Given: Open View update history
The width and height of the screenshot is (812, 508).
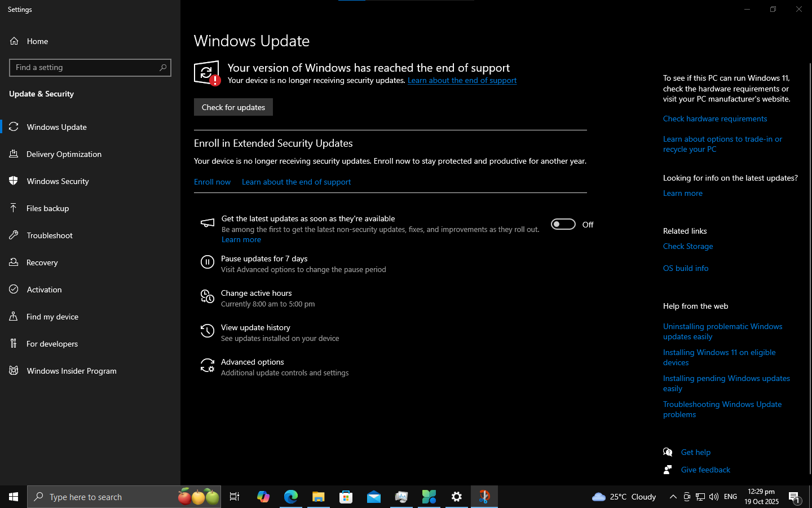Looking at the screenshot, I should (x=255, y=327).
